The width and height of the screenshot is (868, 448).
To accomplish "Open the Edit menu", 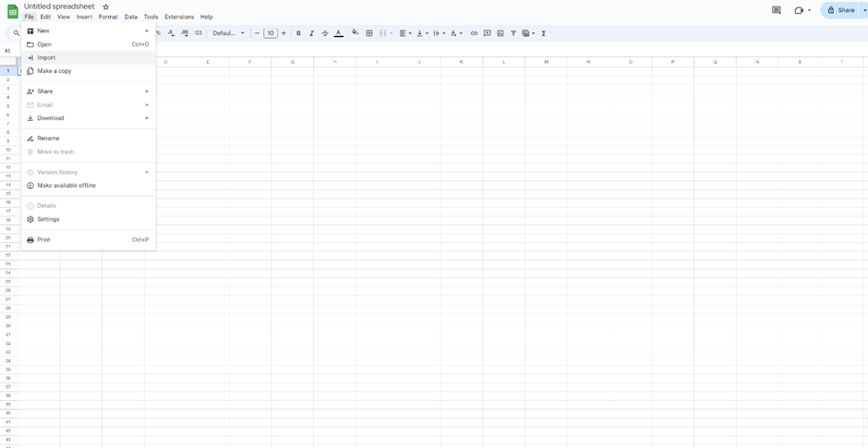I will pos(45,18).
